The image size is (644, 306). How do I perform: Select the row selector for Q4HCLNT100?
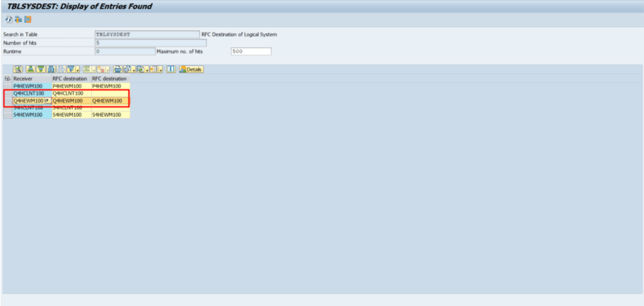(8, 93)
